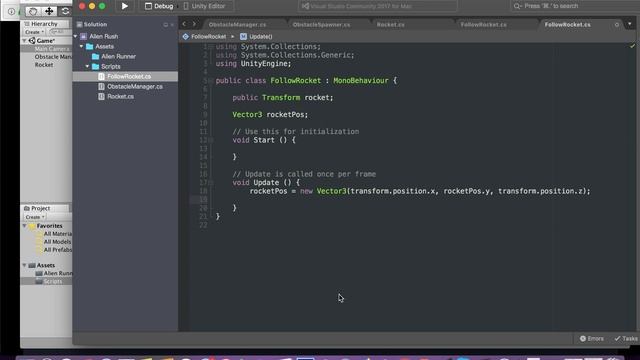The height and width of the screenshot is (360, 640).
Task: Click line number 19 in the gutter
Action: 203,200
